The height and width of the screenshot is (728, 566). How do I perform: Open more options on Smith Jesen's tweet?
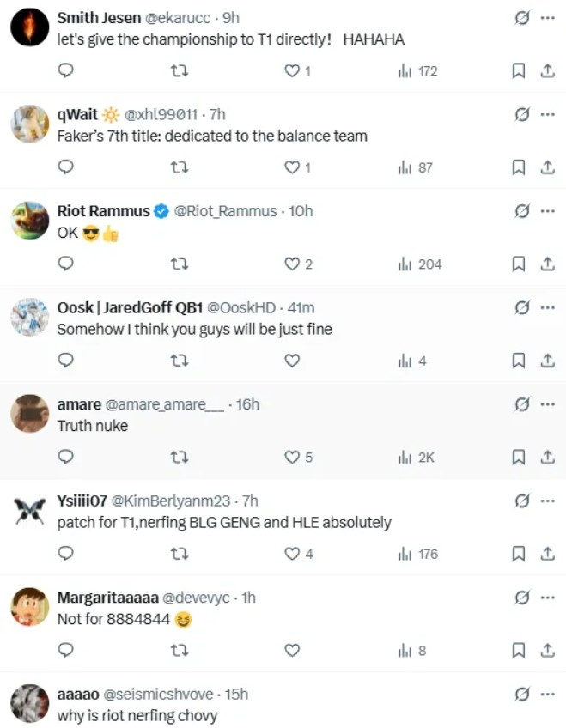point(548,18)
